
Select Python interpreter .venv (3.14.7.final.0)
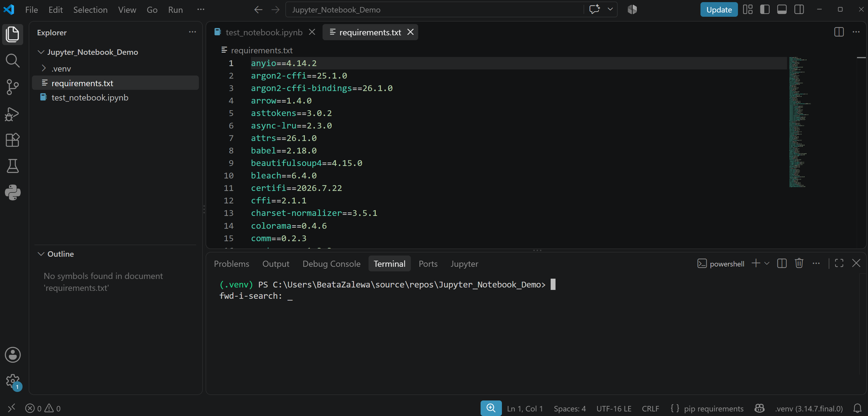click(x=809, y=408)
